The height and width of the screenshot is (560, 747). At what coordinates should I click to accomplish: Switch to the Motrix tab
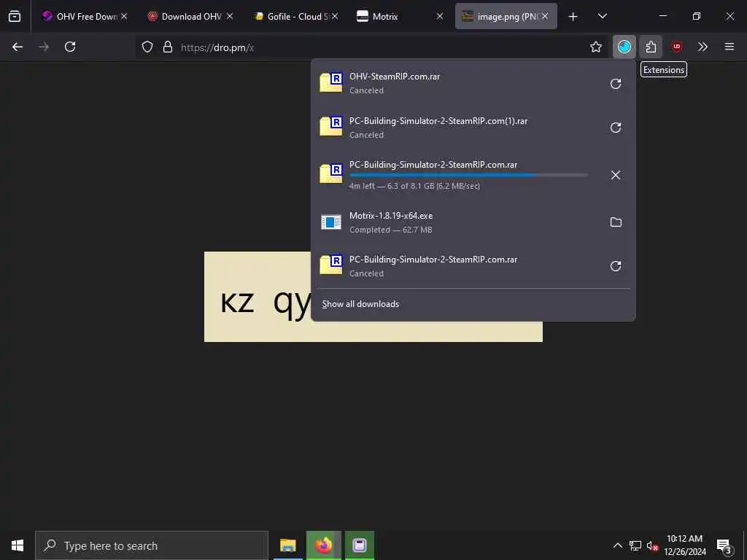[400, 16]
